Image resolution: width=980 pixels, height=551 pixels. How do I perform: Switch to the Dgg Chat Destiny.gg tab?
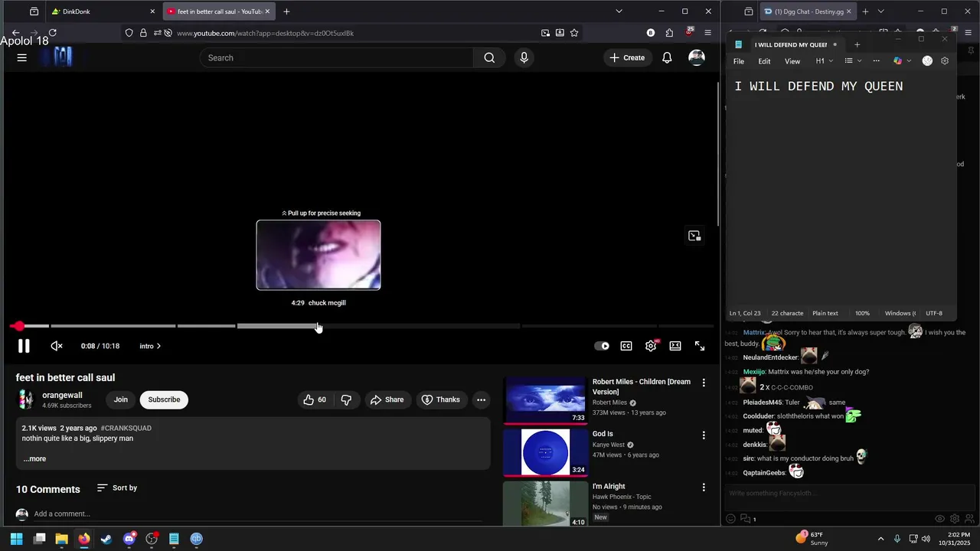click(808, 11)
